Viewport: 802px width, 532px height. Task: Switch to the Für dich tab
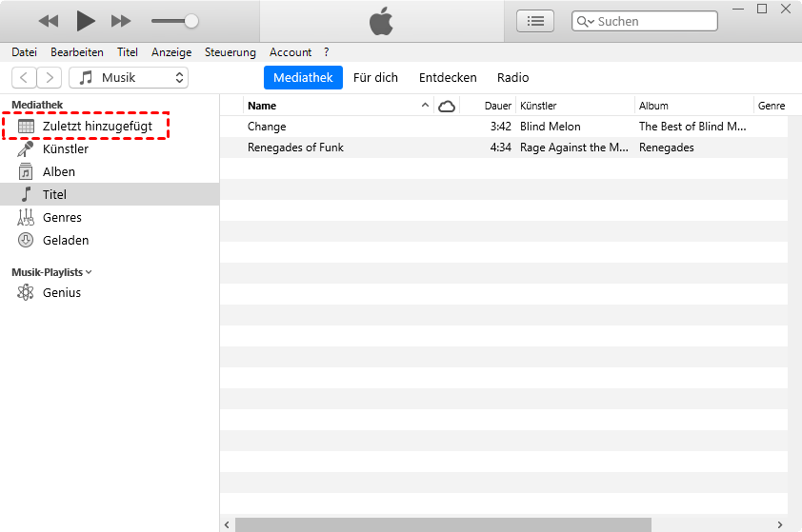pyautogui.click(x=375, y=78)
